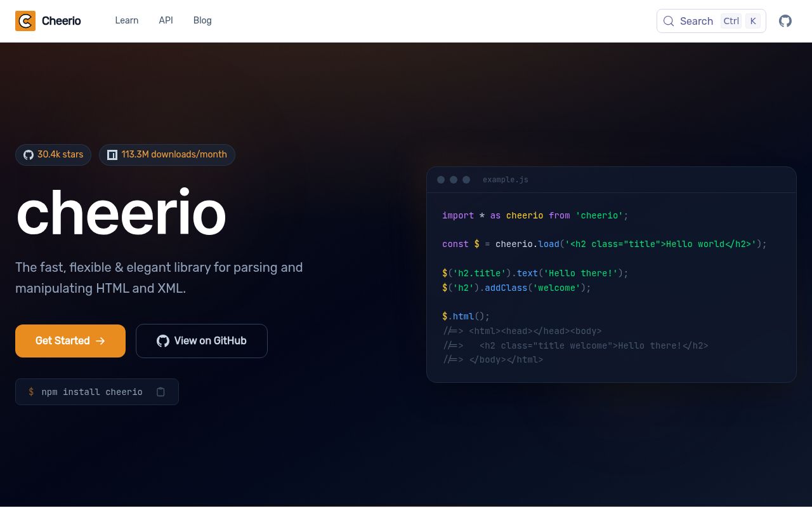Click the copy icon beside npm install cheerio
This screenshot has width=812, height=508.
[x=160, y=392]
